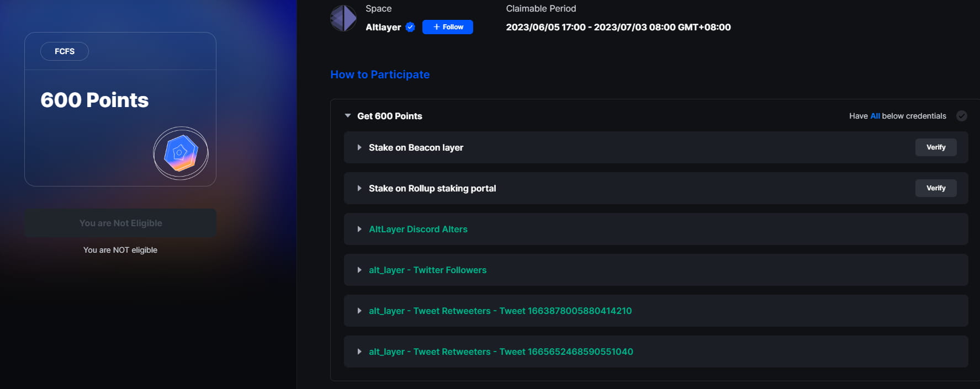Screen dimensions: 980x389
Task: Follow the Altlayer space
Action: (x=448, y=27)
